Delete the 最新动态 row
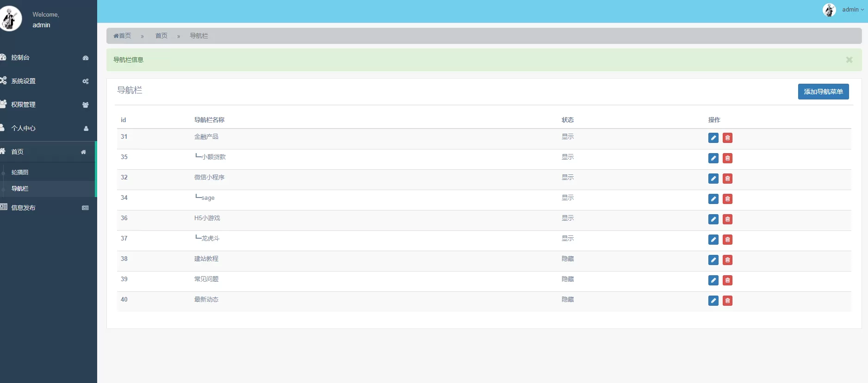868x383 pixels. (x=727, y=301)
